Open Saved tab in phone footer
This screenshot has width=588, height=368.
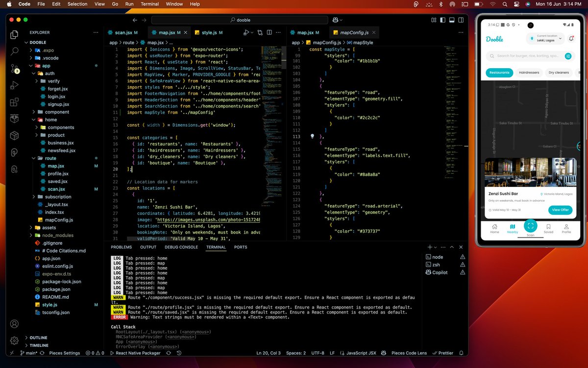(549, 229)
